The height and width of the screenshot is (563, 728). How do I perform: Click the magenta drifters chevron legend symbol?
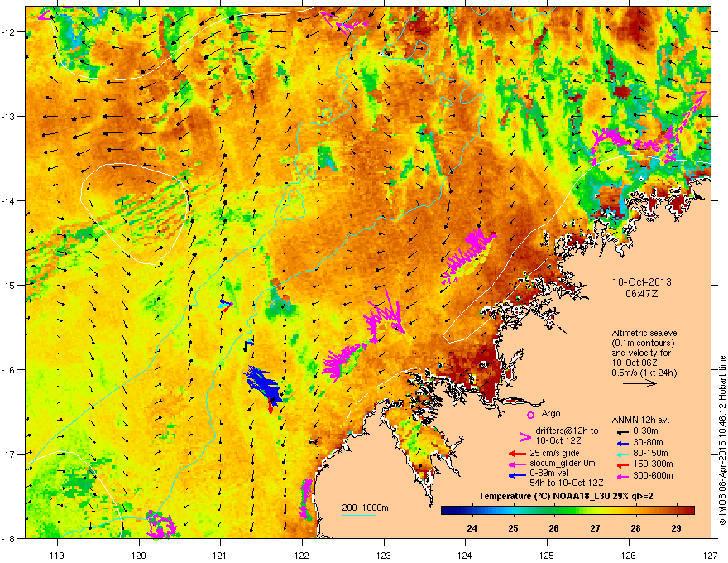pos(524,436)
